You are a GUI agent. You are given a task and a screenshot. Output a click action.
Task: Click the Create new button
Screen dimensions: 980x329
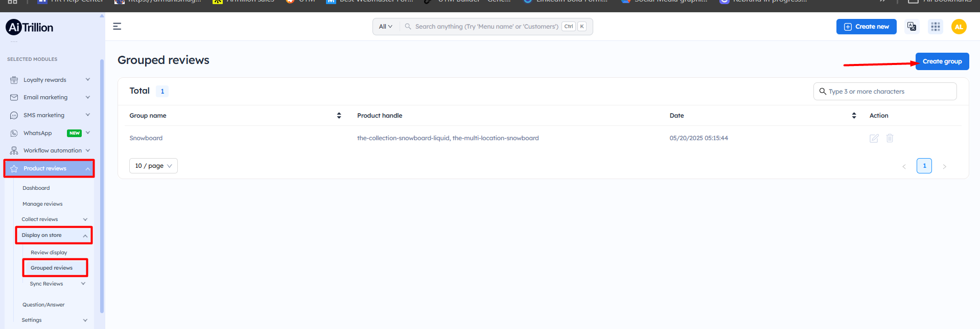click(x=866, y=27)
